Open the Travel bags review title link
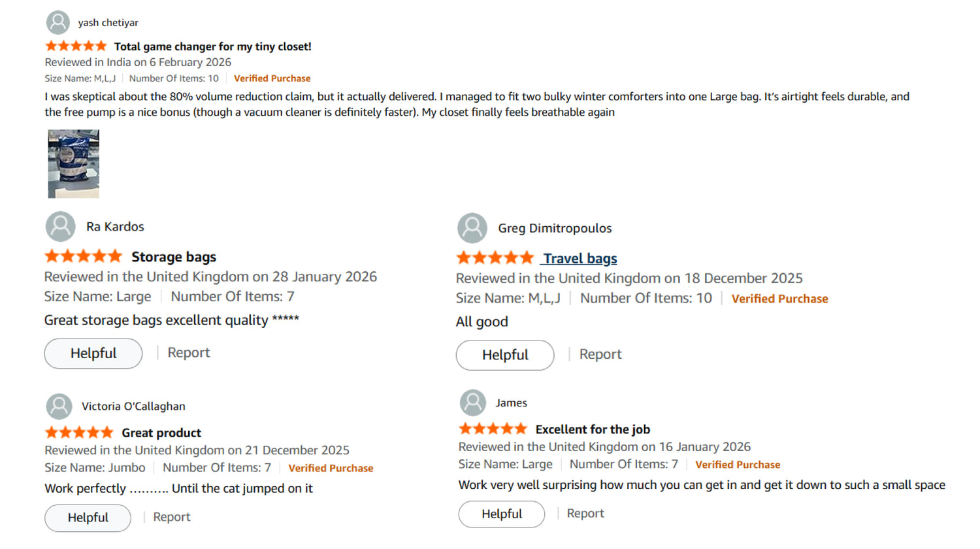 (580, 258)
